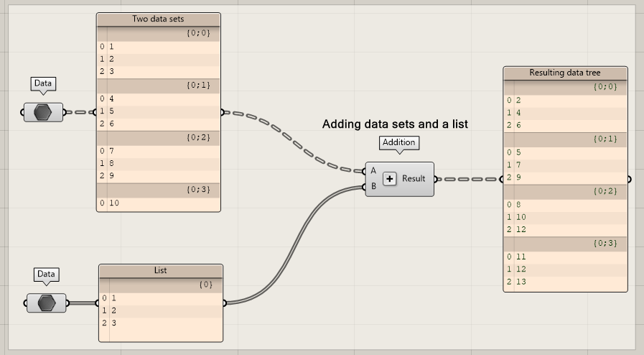Screen dimensions: 644x355
Task: Click input A of the Addition component
Action: (373, 171)
